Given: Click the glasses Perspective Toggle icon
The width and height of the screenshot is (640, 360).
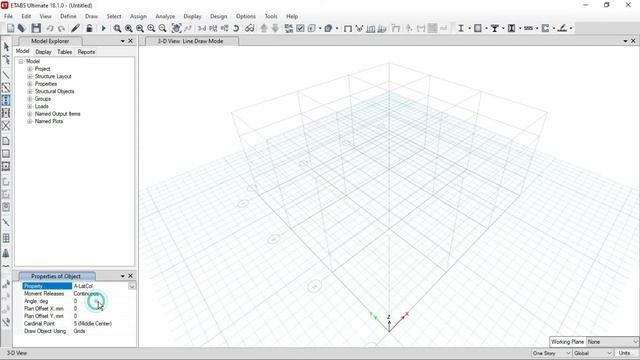Looking at the screenshot, I should tap(249, 28).
